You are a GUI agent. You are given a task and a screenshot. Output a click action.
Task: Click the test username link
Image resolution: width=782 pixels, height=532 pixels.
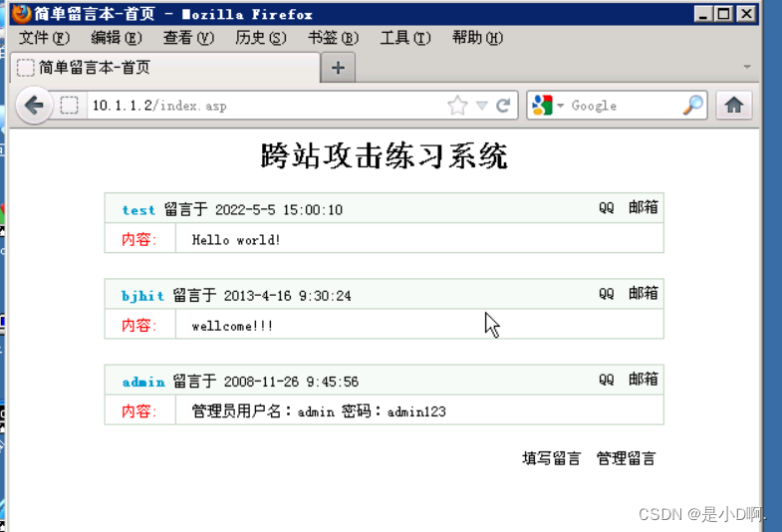click(138, 210)
